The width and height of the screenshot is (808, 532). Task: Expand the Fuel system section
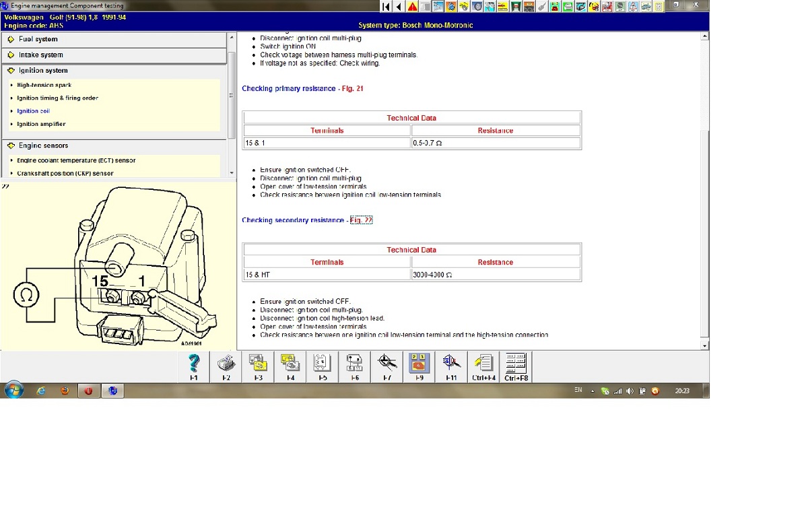coord(38,39)
